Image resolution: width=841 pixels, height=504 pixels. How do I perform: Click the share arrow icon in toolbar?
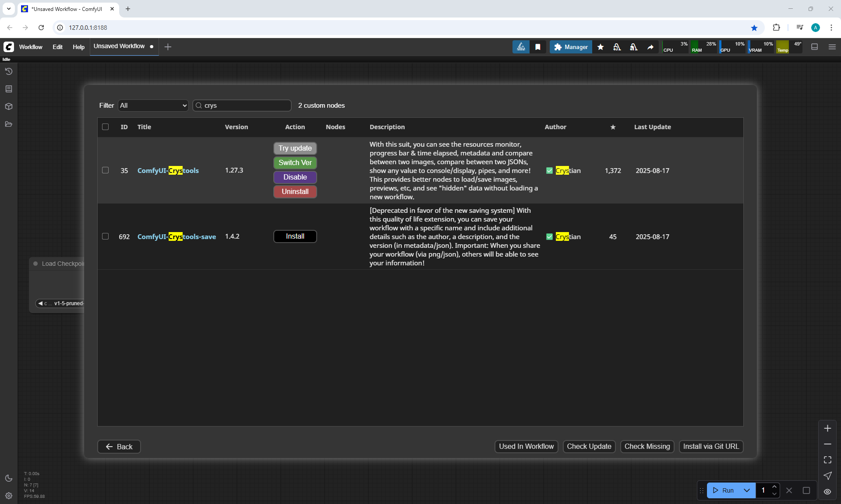pos(650,47)
